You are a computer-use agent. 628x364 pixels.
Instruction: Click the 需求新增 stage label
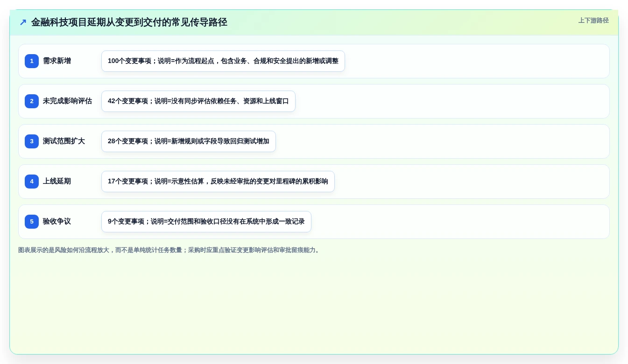coord(57,61)
